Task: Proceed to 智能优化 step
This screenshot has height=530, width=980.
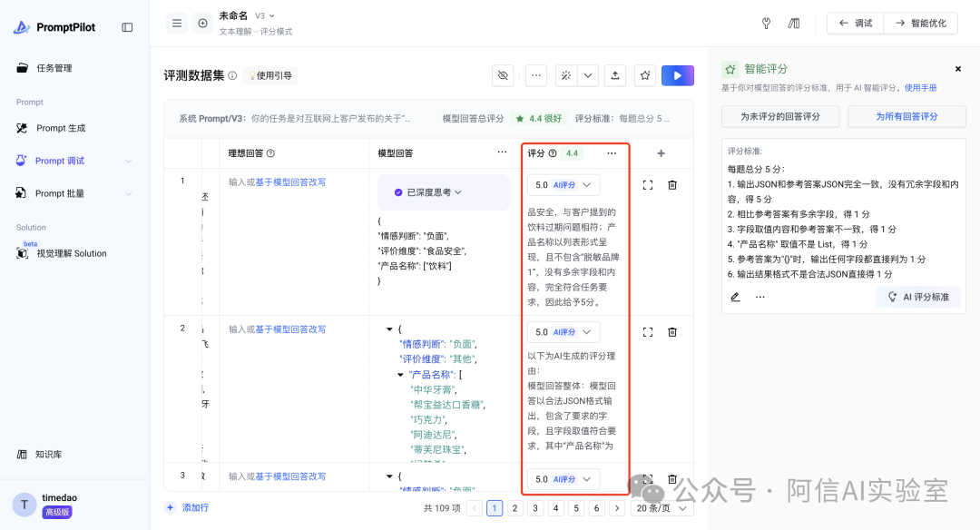Action: pos(921,23)
